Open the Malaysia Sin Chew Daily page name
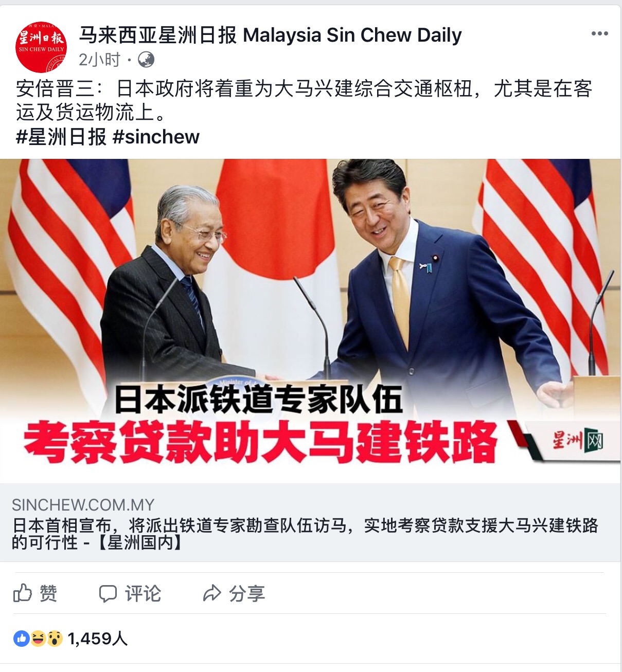The height and width of the screenshot is (672, 622). coord(270,35)
